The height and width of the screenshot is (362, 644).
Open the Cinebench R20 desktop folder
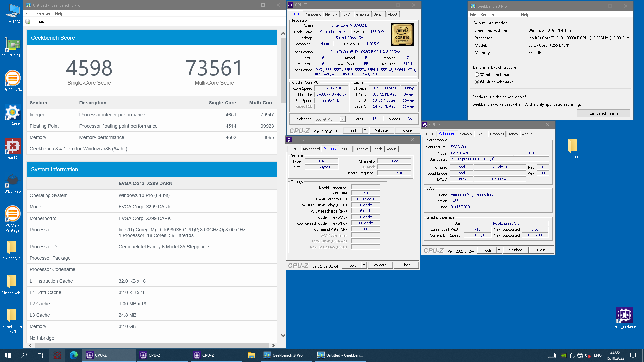[x=12, y=320]
